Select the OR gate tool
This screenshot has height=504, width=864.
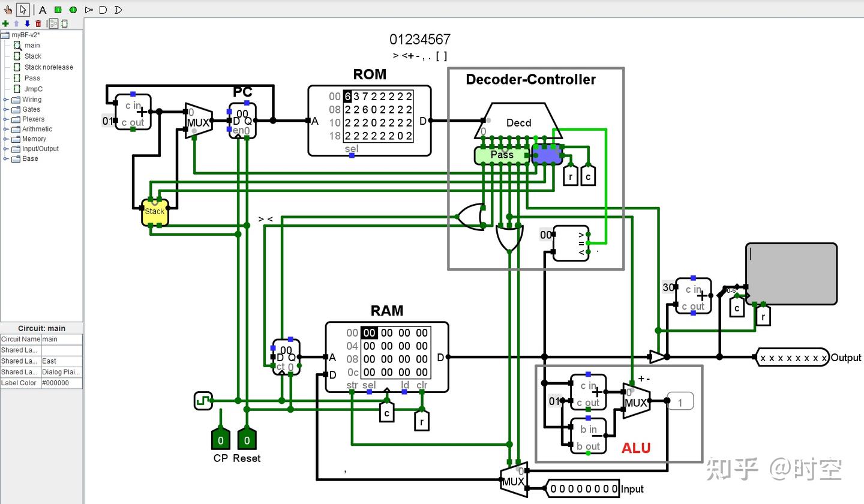coord(118,10)
